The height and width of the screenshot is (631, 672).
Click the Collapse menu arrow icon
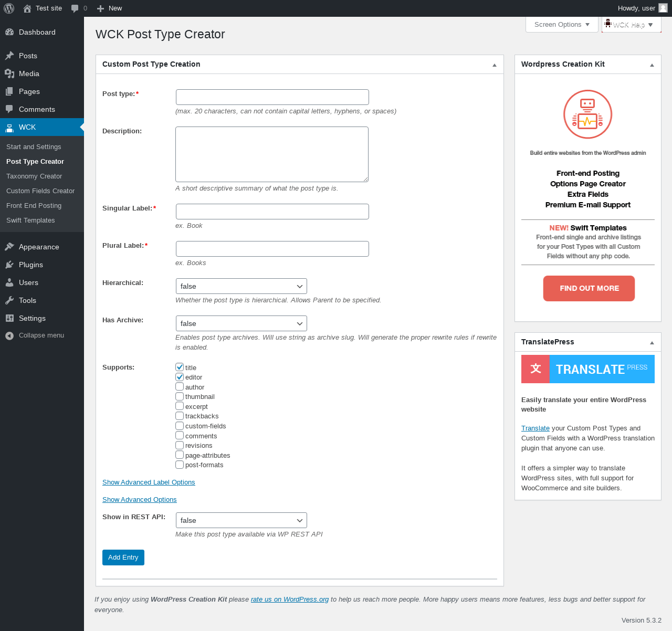[x=9, y=335]
